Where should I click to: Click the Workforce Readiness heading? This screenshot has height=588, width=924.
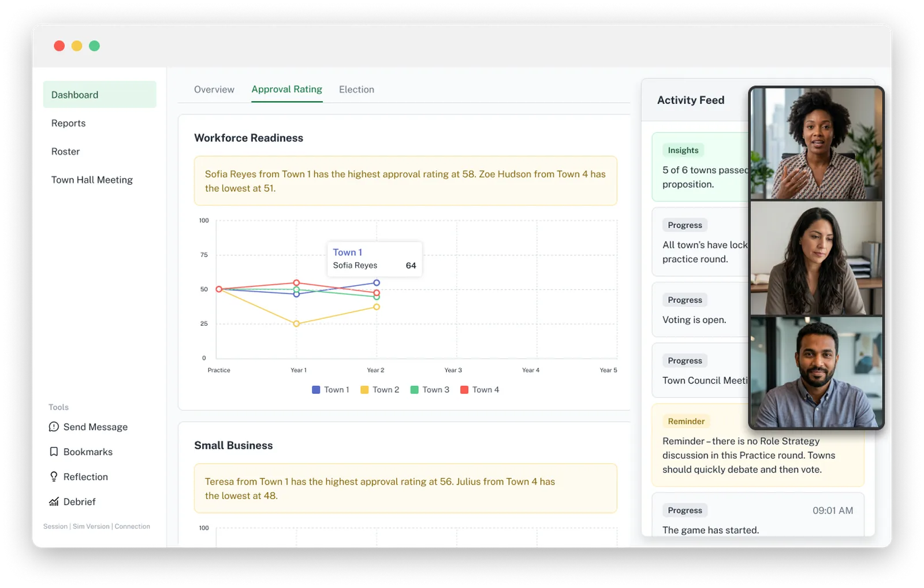[x=248, y=137]
